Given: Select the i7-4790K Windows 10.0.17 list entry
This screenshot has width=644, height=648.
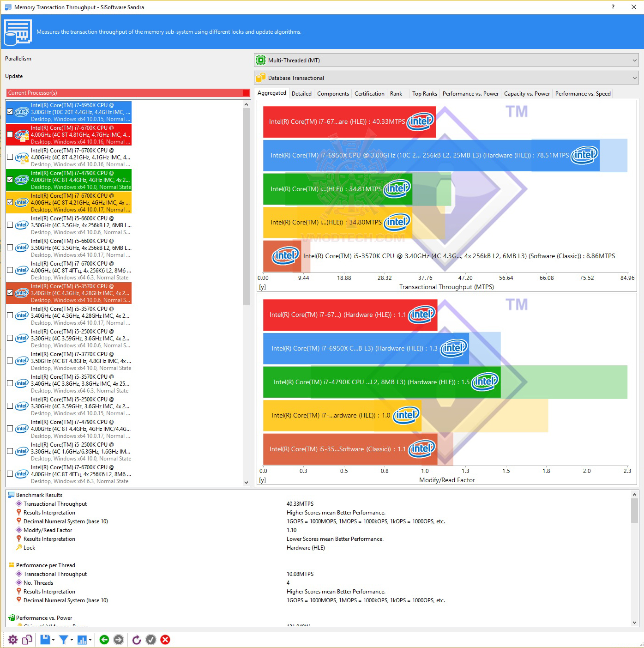Looking at the screenshot, I should (69, 429).
